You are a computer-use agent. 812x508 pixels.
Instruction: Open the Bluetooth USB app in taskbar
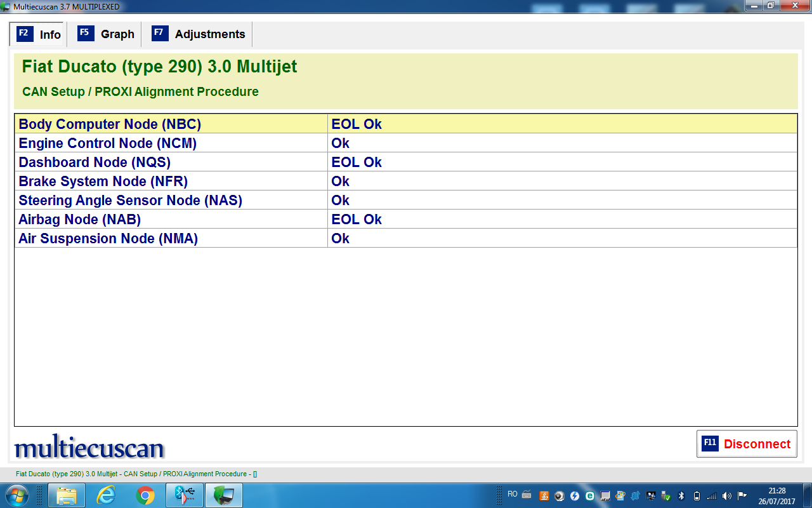185,495
